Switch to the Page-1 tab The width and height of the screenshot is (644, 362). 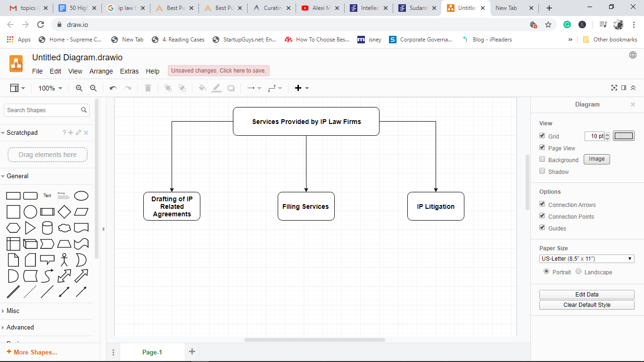[x=152, y=352]
